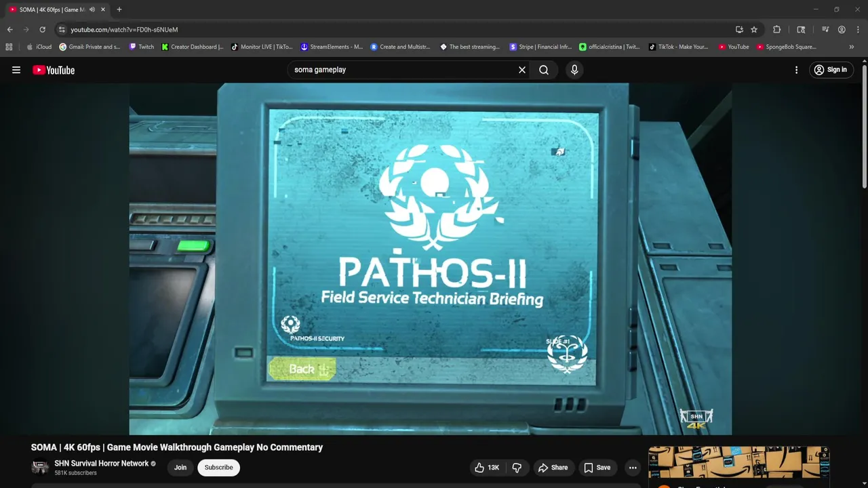868x488 pixels.
Task: Open SHN Survival Horror Network channel name
Action: coord(102,464)
